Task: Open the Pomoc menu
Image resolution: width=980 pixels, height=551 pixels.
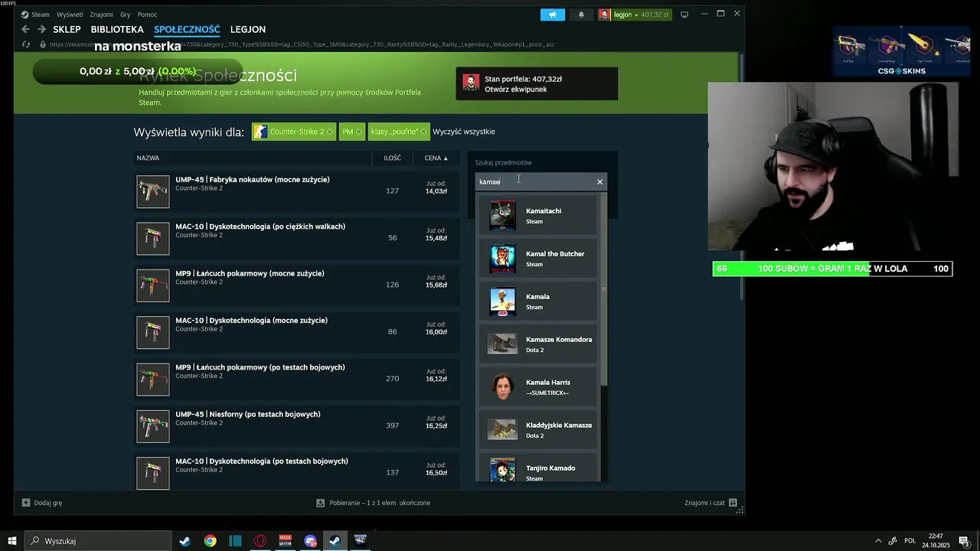Action: (147, 15)
